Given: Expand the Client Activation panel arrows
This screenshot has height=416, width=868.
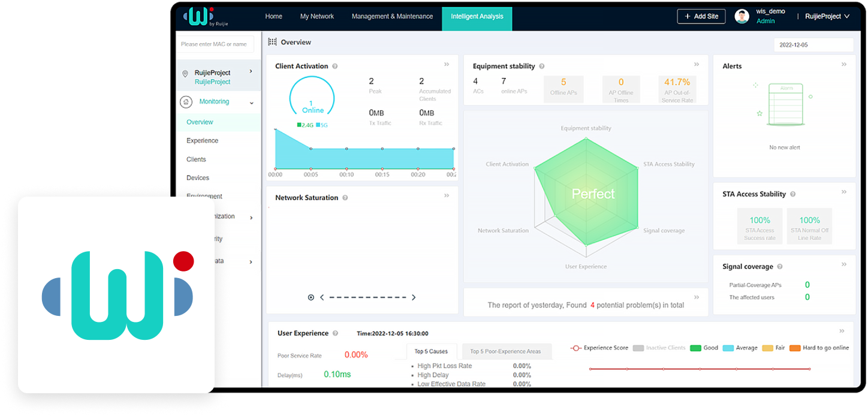Looking at the screenshot, I should [x=447, y=64].
